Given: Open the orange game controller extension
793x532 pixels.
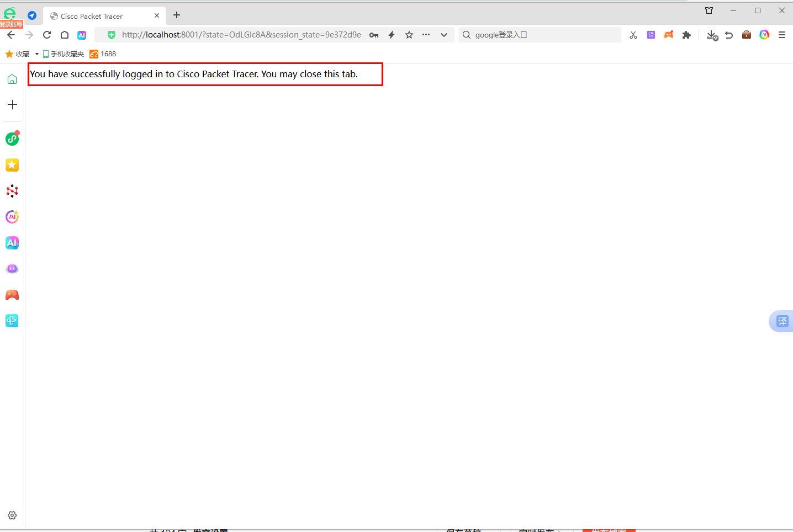Looking at the screenshot, I should tap(669, 35).
